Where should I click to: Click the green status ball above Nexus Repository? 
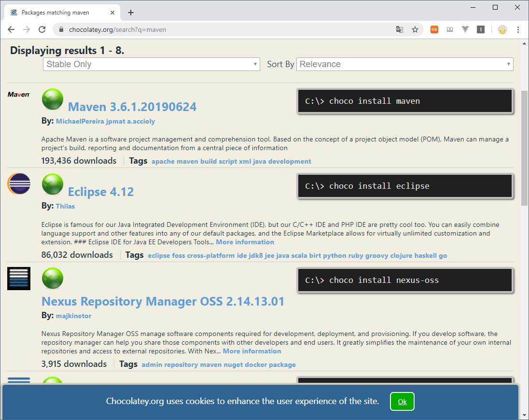pyautogui.click(x=53, y=279)
